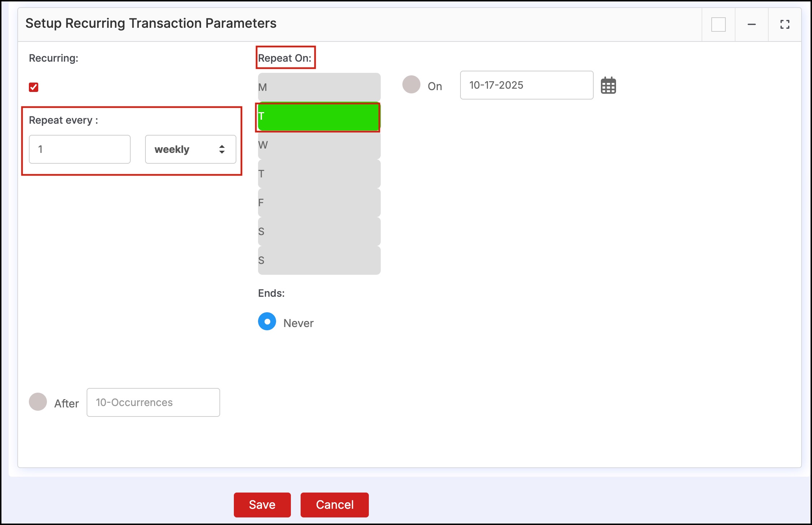Select Friday day button
The image size is (812, 525).
coord(319,203)
